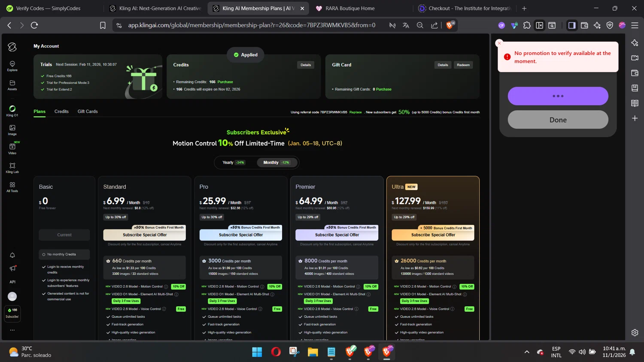Click Brave Shields lion icon

pyautogui.click(x=450, y=25)
